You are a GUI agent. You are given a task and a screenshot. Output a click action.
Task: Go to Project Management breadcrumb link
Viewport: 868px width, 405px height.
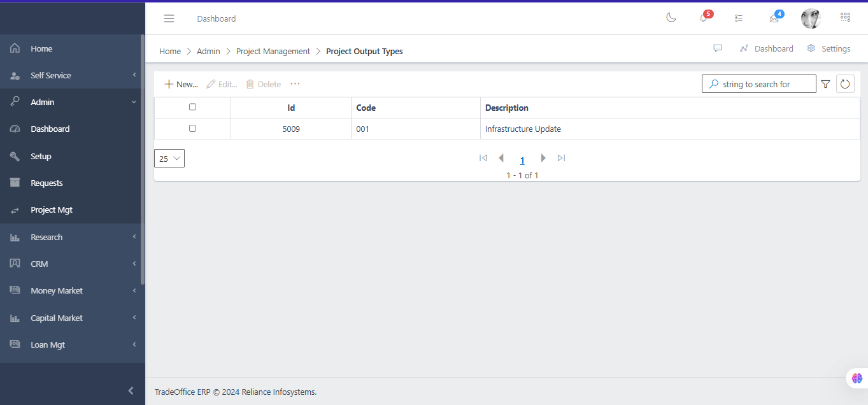click(x=273, y=51)
